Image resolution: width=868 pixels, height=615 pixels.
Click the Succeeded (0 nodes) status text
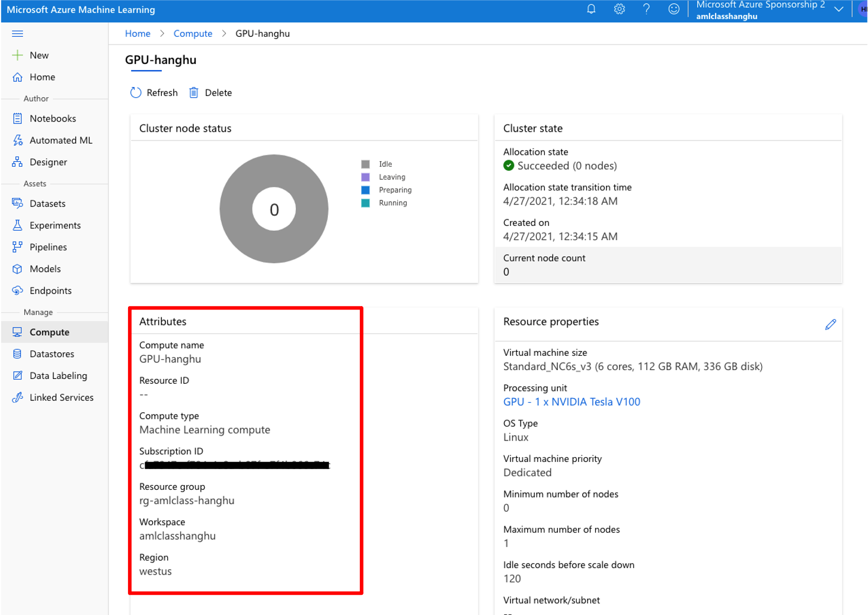[567, 166]
